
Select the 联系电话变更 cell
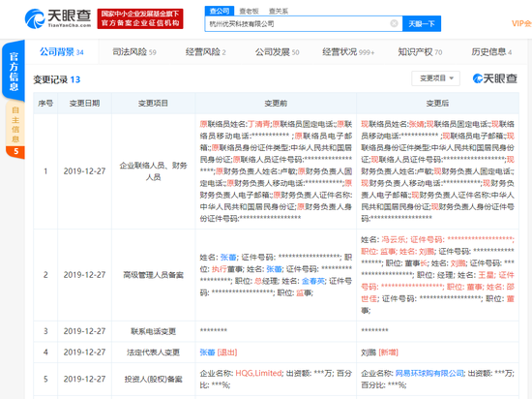coord(154,331)
